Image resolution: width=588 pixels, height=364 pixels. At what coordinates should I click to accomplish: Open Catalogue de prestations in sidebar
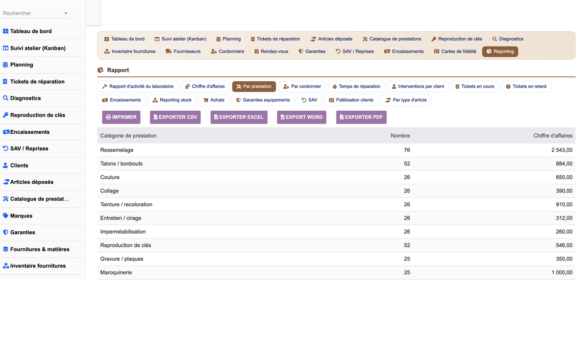41,199
